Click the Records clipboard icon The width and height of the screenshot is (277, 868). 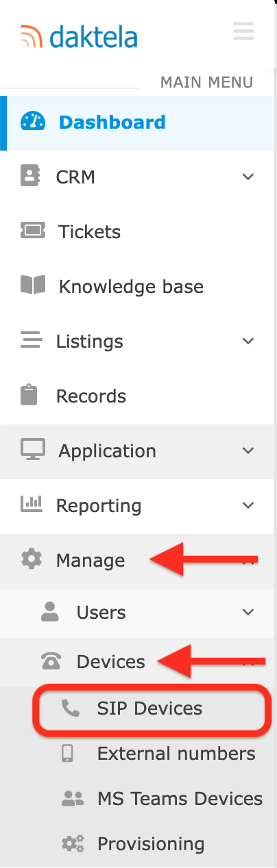[x=29, y=396]
